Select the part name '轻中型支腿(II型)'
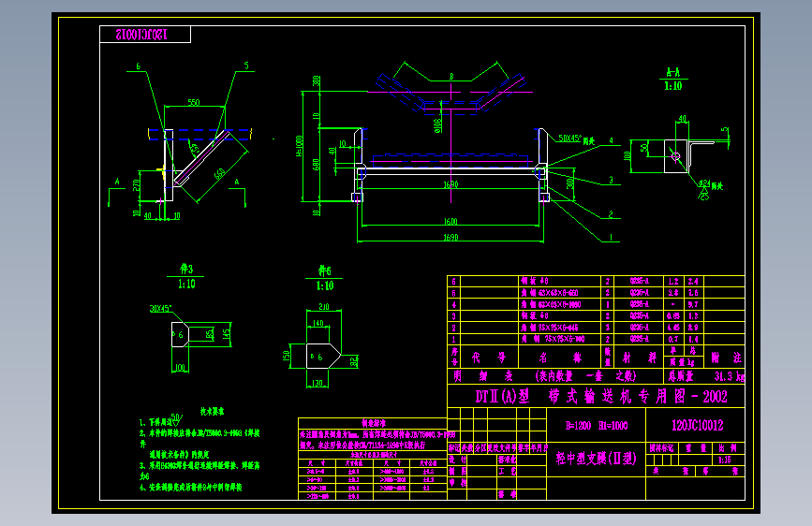 [x=596, y=459]
